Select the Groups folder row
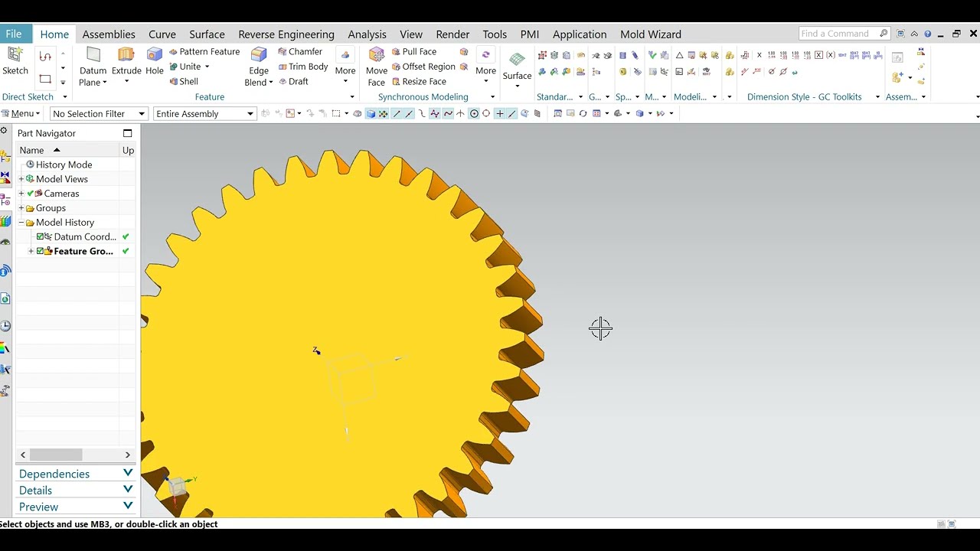The image size is (980, 551). pos(51,208)
